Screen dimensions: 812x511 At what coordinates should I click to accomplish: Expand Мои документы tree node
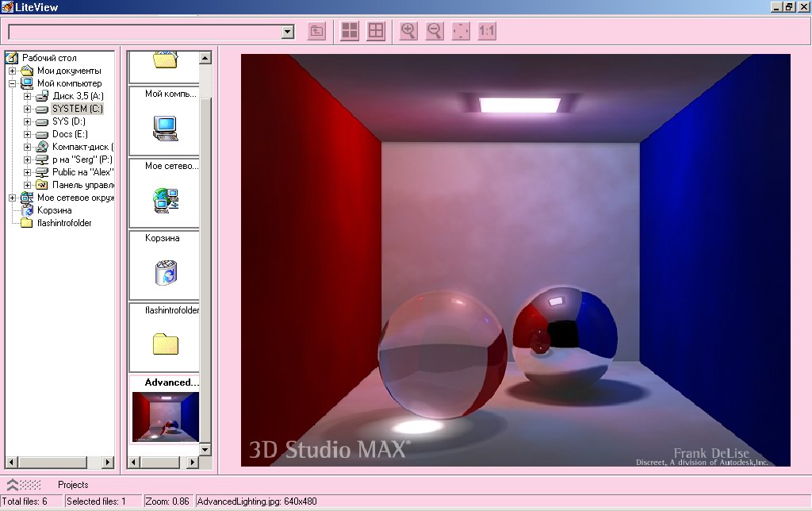[13, 71]
